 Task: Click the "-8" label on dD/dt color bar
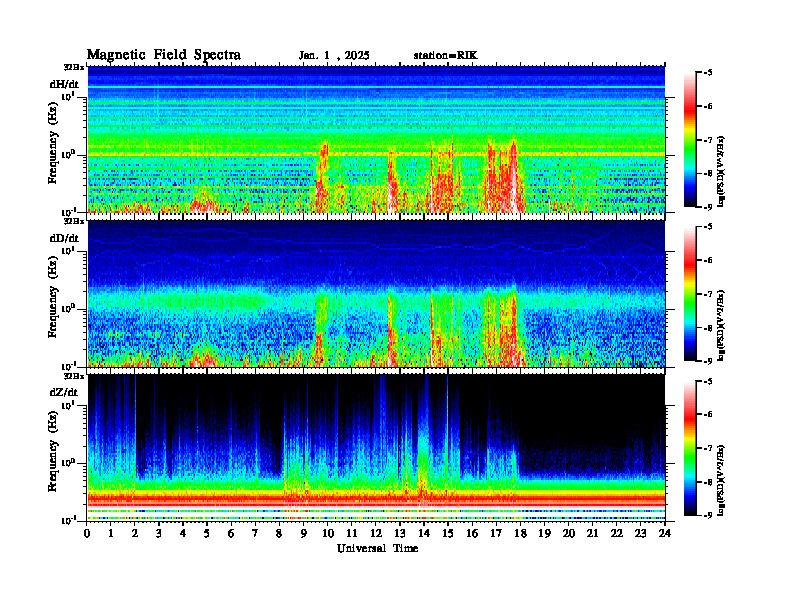click(x=708, y=328)
